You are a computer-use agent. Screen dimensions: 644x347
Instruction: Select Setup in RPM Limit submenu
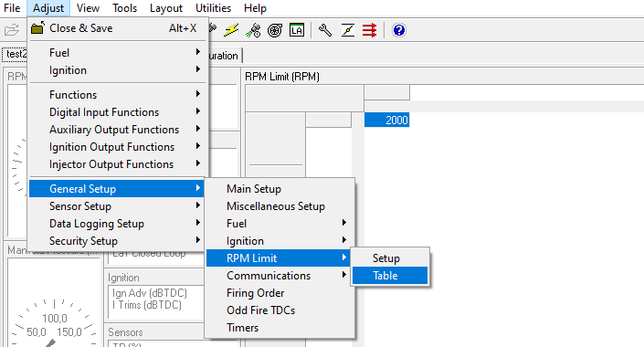click(x=390, y=258)
